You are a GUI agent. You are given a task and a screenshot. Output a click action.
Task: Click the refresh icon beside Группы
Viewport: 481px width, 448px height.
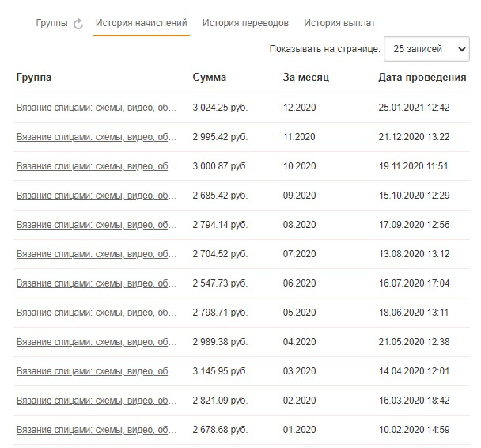(x=78, y=24)
